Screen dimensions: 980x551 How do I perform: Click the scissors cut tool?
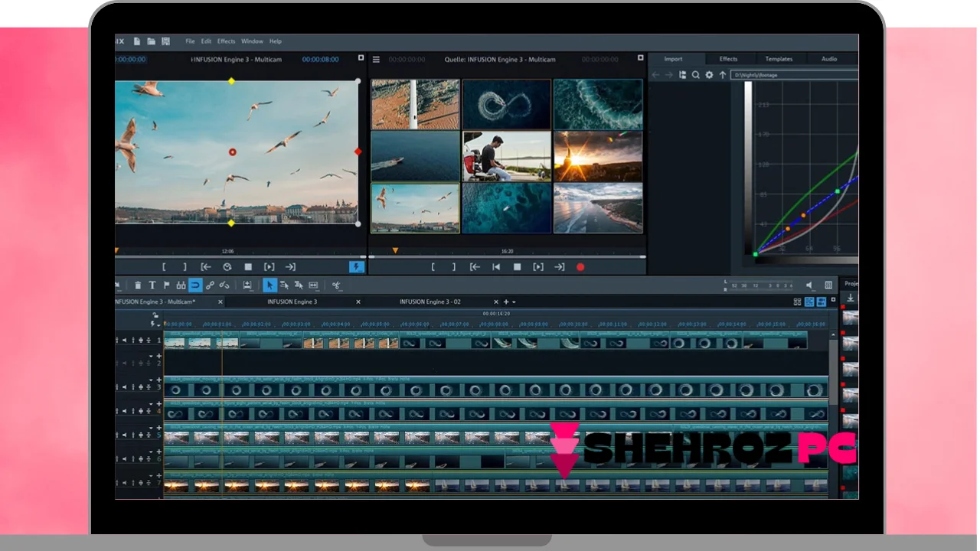point(335,285)
